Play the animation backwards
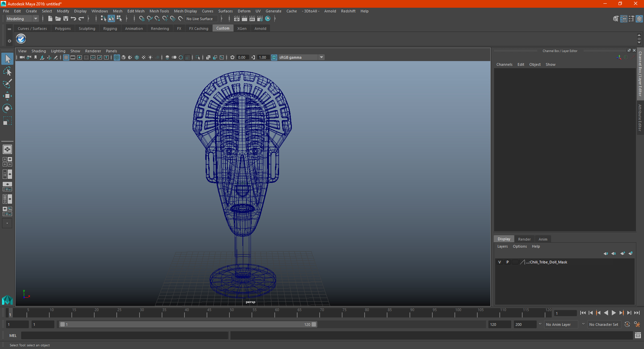The height and width of the screenshot is (349, 644). coord(606,313)
